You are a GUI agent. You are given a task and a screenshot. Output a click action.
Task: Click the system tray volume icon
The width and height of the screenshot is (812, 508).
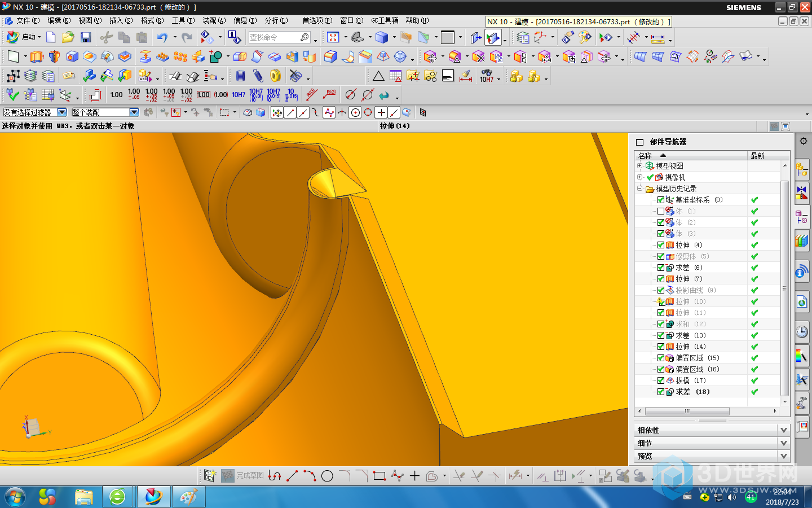(732, 497)
